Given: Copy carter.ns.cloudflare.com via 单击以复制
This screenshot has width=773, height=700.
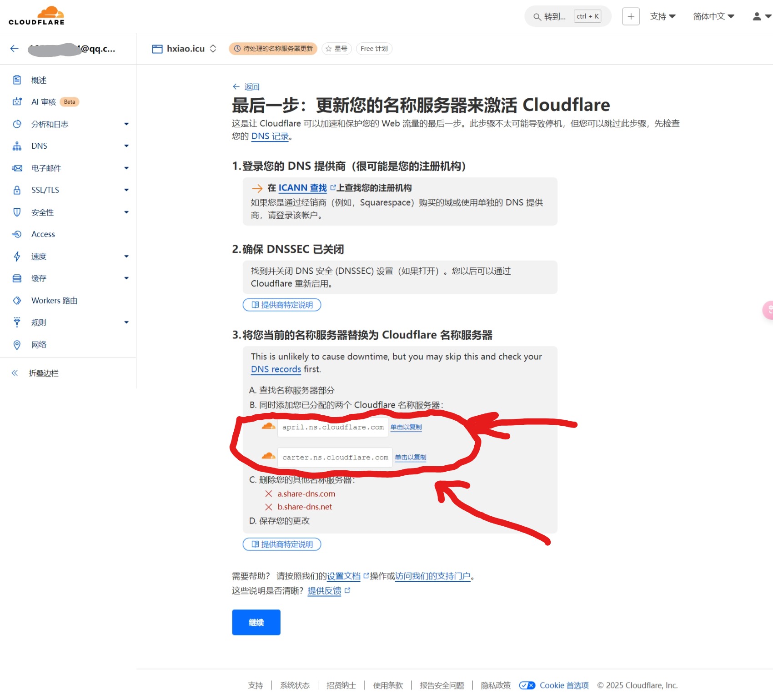Looking at the screenshot, I should 411,458.
